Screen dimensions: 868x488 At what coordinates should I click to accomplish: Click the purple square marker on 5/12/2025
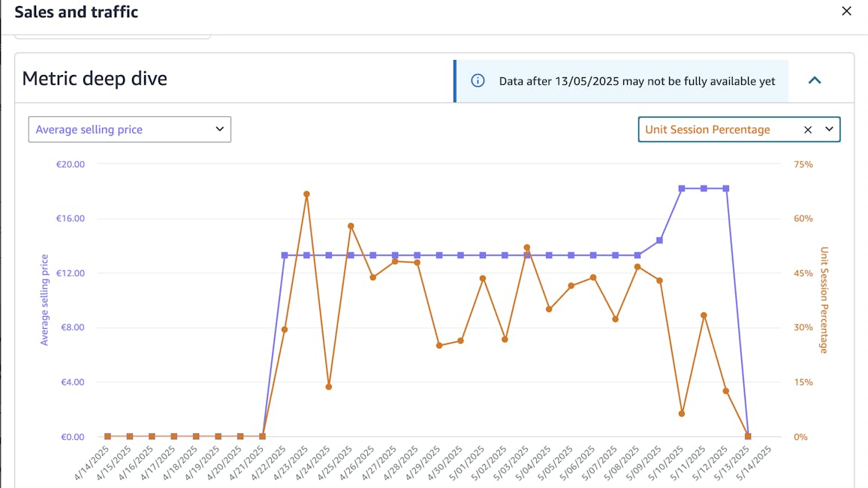tap(726, 188)
